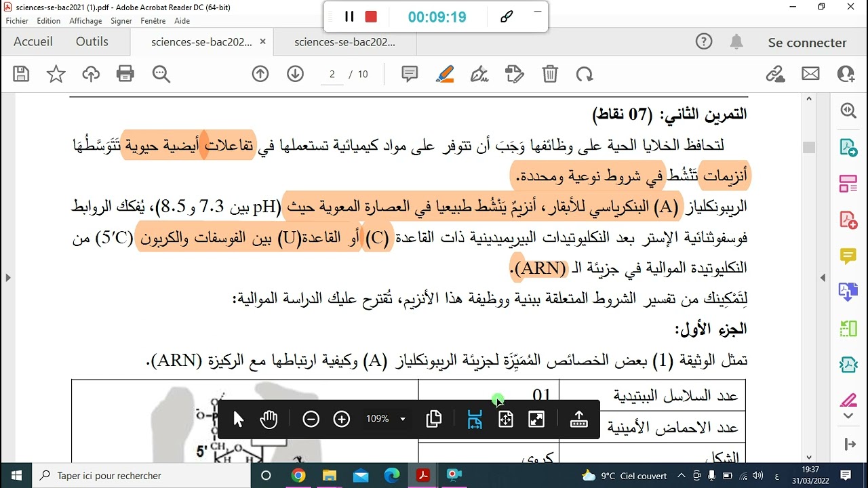Open notifications bell icon
Screen dimensions: 868x488
pos(736,42)
